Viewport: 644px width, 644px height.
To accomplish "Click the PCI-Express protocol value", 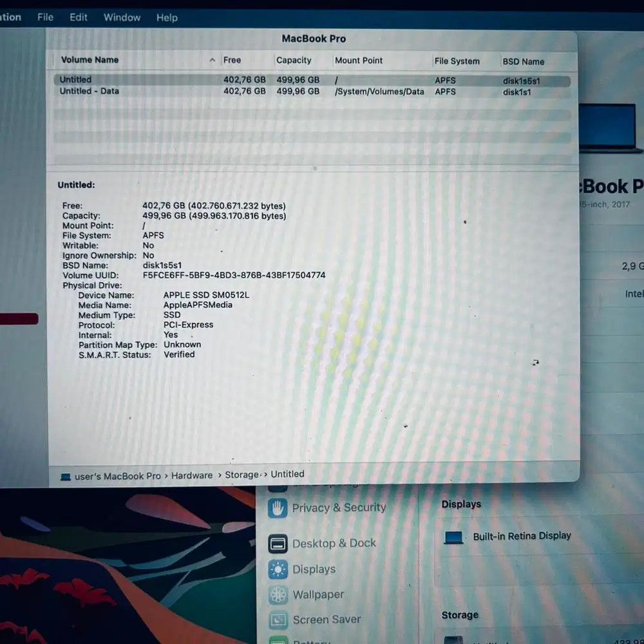I will (x=188, y=325).
